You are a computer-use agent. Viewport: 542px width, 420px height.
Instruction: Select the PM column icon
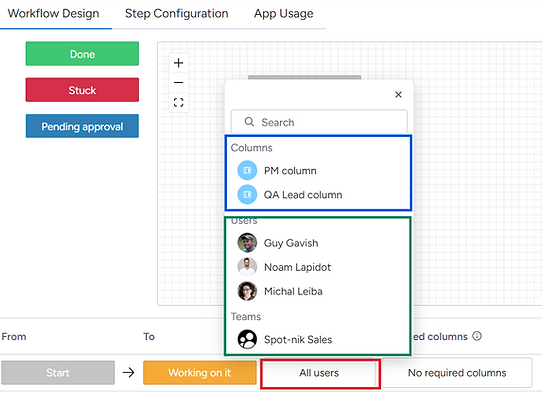click(x=247, y=170)
